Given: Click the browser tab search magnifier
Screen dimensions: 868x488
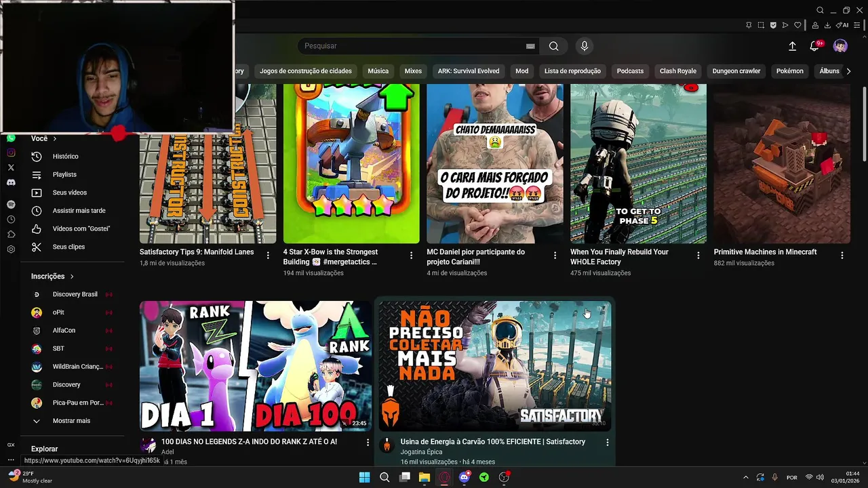Looking at the screenshot, I should pyautogui.click(x=820, y=10).
